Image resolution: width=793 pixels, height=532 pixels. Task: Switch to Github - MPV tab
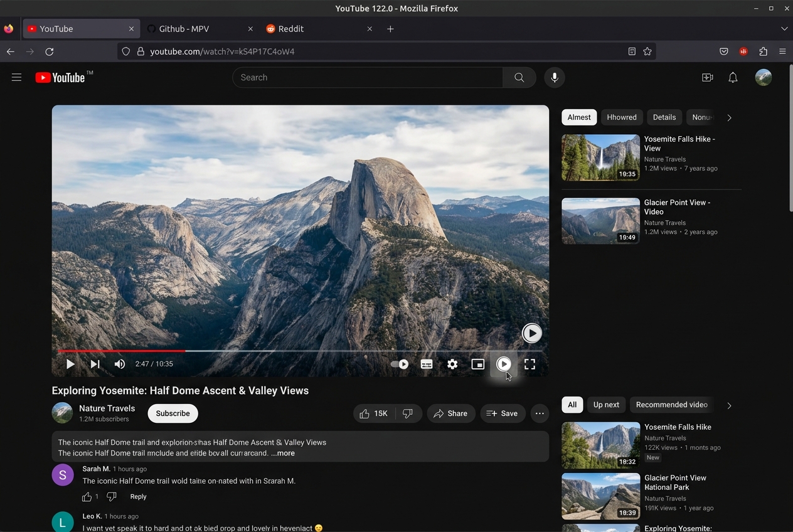coord(200,29)
